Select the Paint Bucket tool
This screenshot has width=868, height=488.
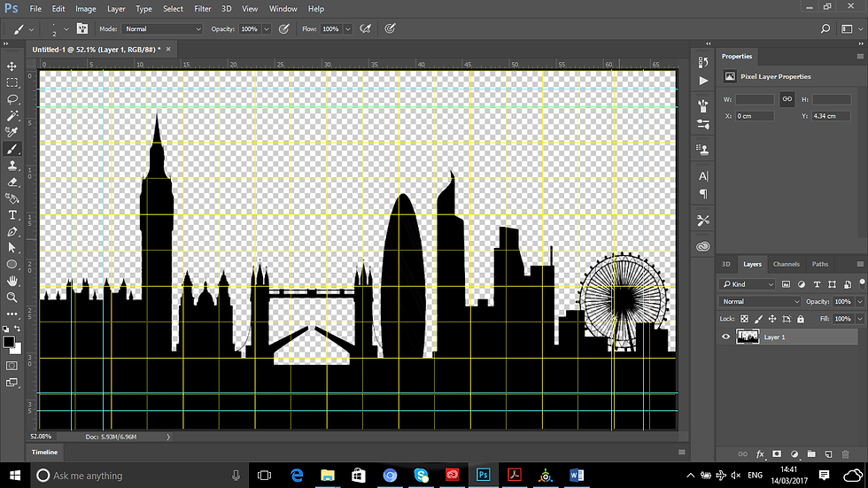point(12,198)
